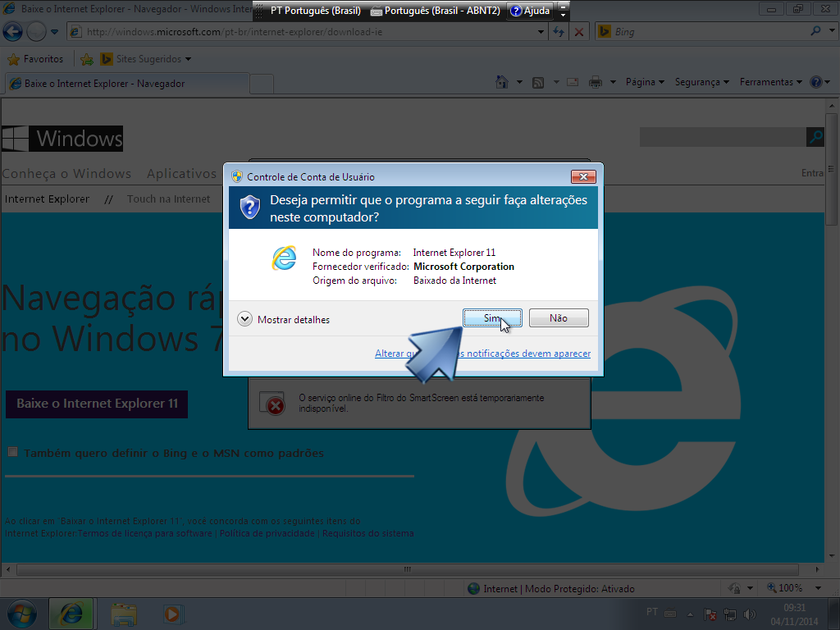The image size is (840, 630).
Task: Open Conheça o Windows page menu
Action: coord(66,174)
